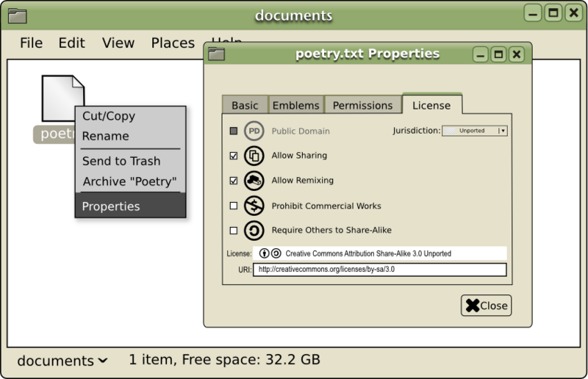The image size is (588, 379).
Task: Minimize the documents window
Action: coord(532,13)
